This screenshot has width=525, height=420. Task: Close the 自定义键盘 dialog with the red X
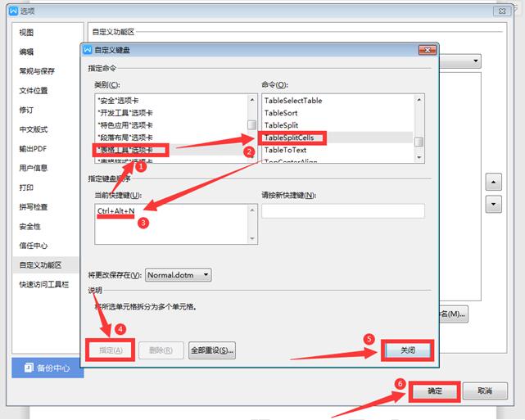coord(428,50)
